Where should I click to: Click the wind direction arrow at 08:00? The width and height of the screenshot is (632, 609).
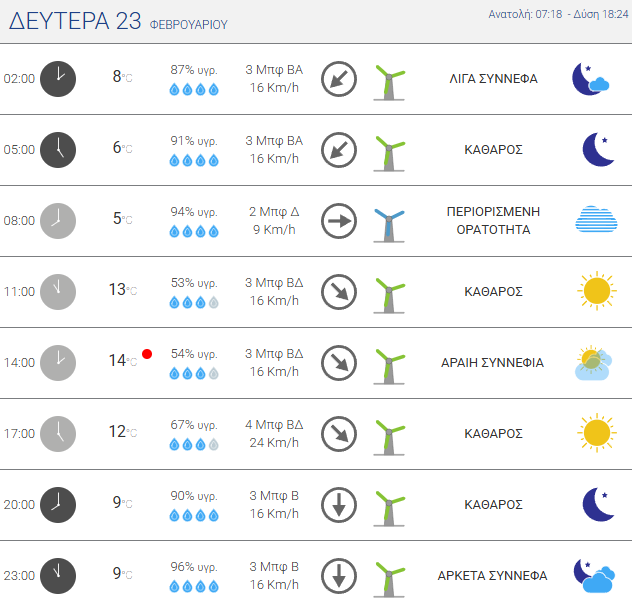339,221
